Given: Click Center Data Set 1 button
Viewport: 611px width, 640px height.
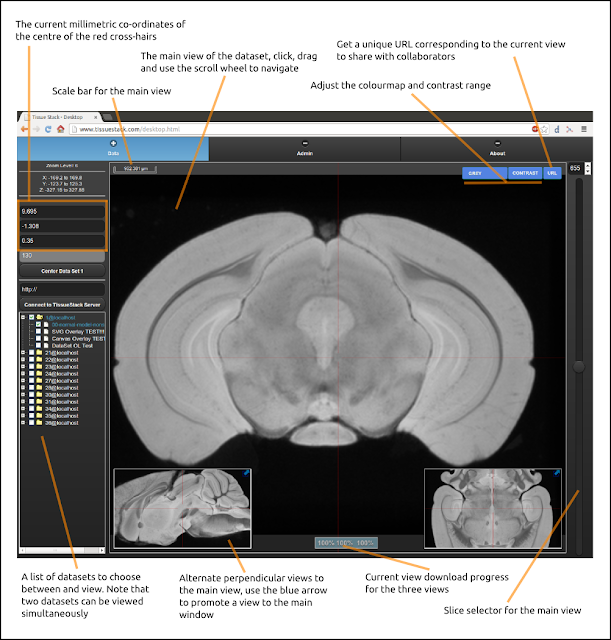Looking at the screenshot, I should 62,271.
